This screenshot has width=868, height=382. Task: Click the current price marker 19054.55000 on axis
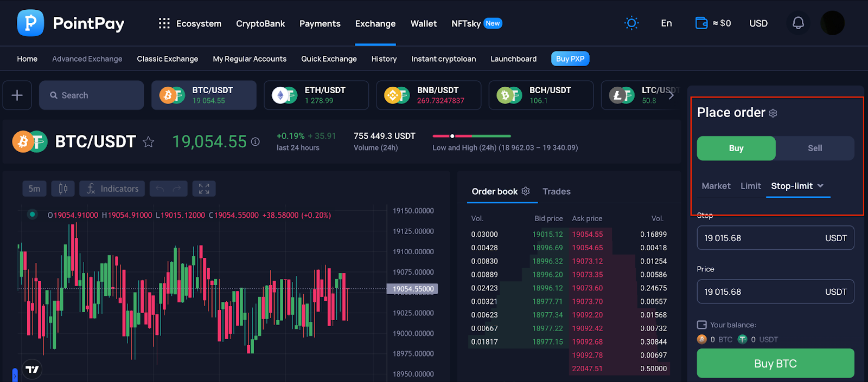[413, 289]
